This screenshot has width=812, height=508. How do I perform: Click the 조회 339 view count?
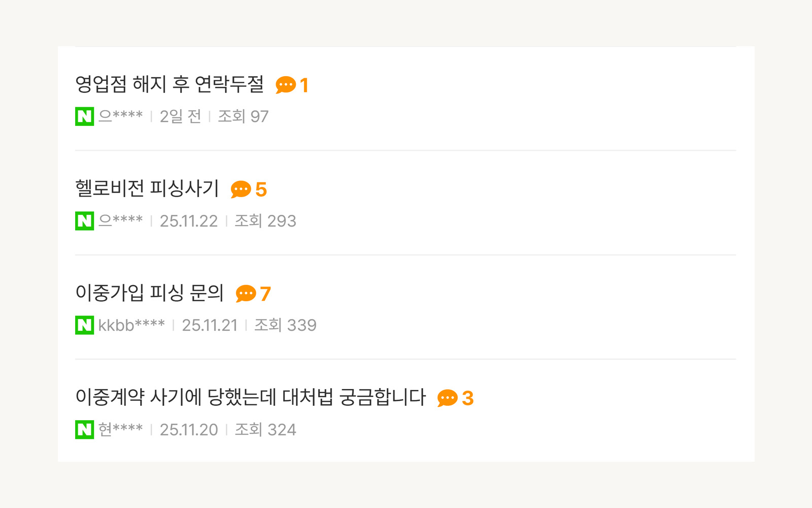point(285,325)
